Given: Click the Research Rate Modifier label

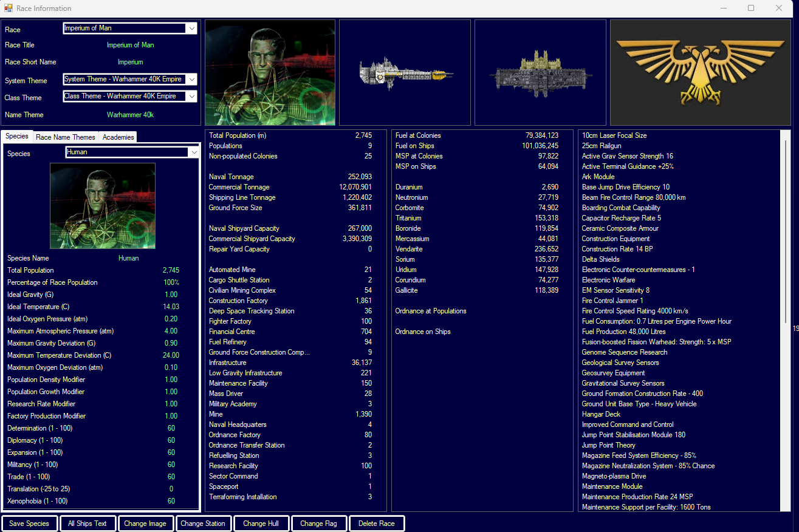Looking at the screenshot, I should click(41, 404).
